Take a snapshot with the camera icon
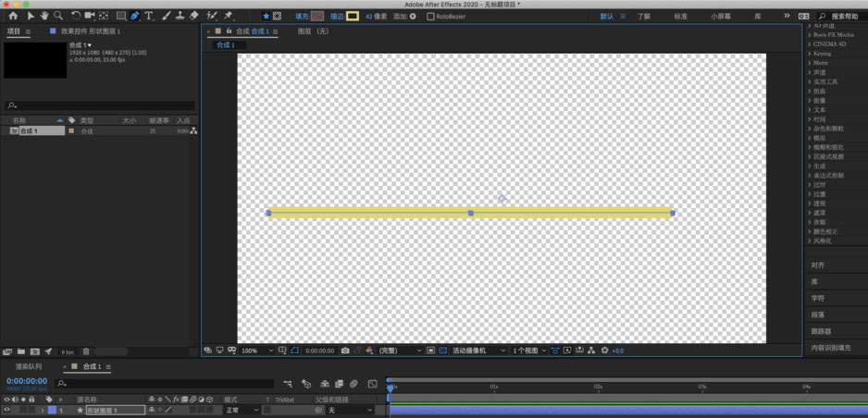This screenshot has height=418, width=868. [x=345, y=350]
